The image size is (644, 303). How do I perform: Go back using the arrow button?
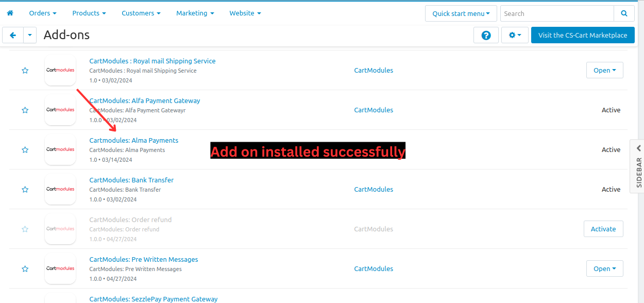point(13,35)
